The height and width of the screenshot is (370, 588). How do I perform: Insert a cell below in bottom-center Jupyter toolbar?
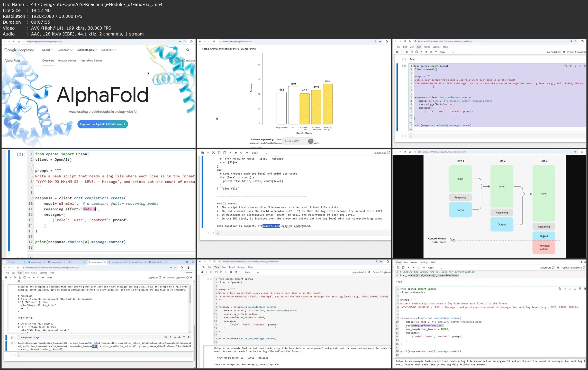coord(206,272)
